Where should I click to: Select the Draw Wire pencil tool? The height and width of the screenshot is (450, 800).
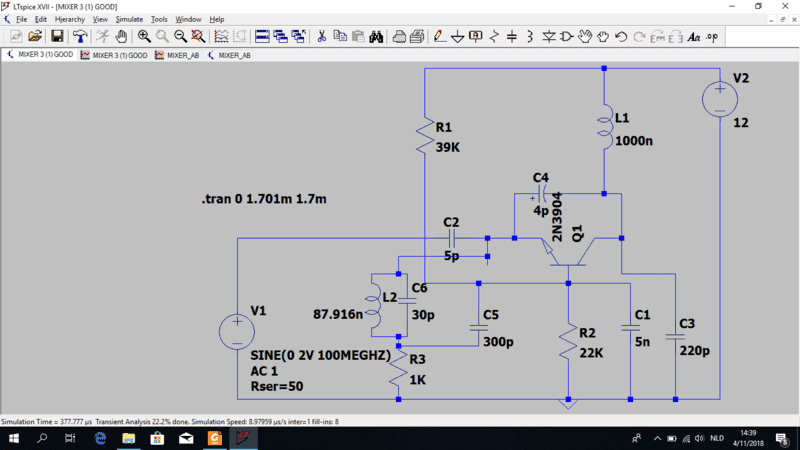pyautogui.click(x=438, y=36)
